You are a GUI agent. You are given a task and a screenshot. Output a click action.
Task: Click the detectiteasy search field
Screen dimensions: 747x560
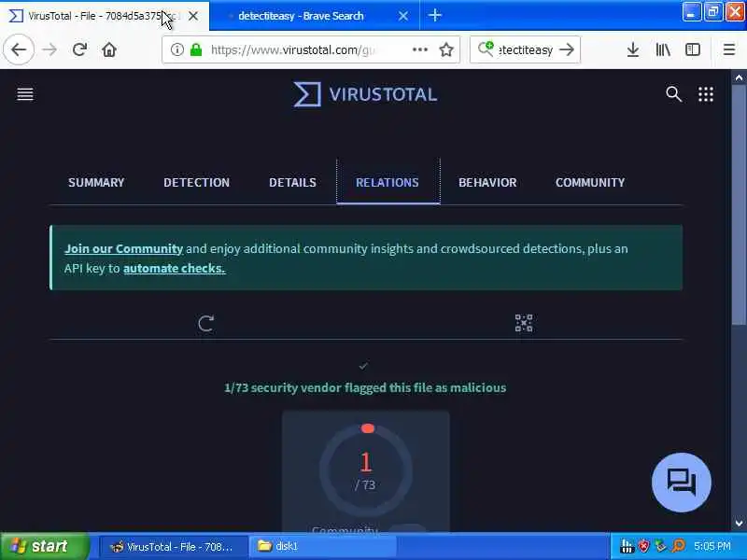tap(525, 49)
